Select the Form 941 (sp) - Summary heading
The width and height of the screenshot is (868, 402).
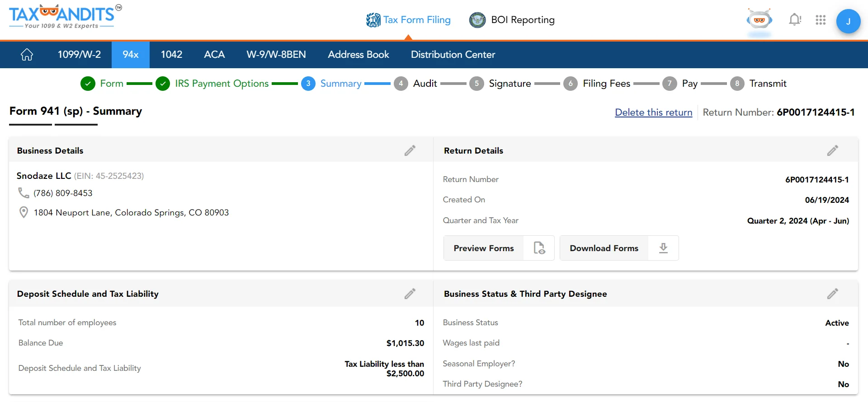75,111
